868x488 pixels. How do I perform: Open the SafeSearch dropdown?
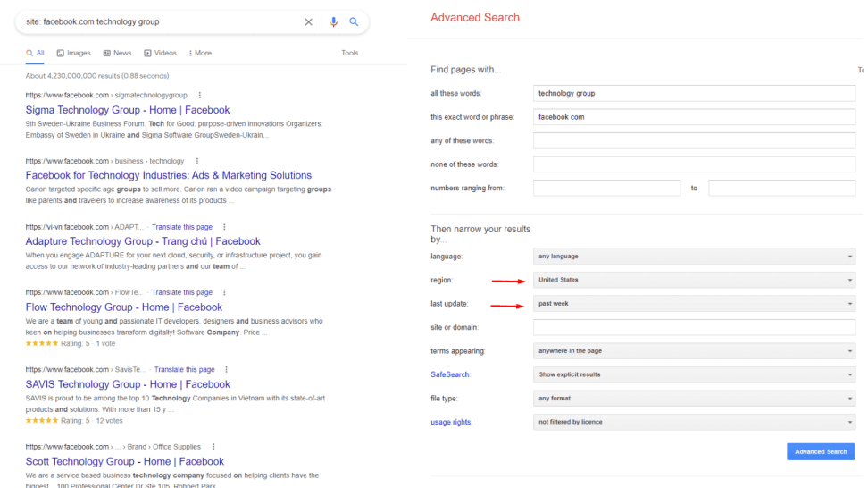pyautogui.click(x=694, y=375)
